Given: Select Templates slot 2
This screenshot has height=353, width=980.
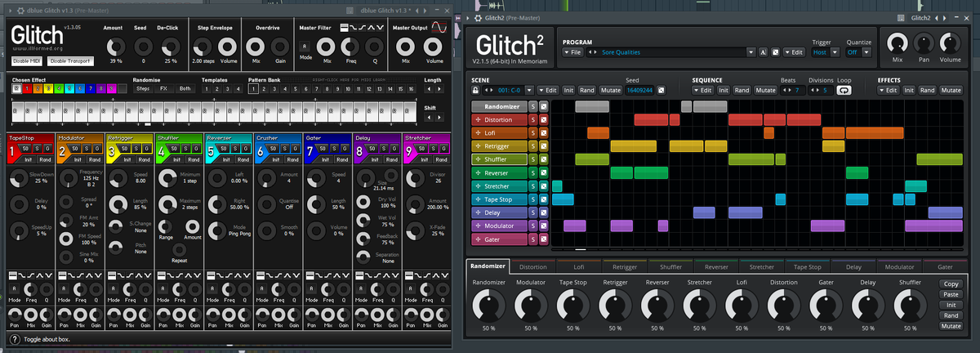Looking at the screenshot, I should click(x=216, y=88).
